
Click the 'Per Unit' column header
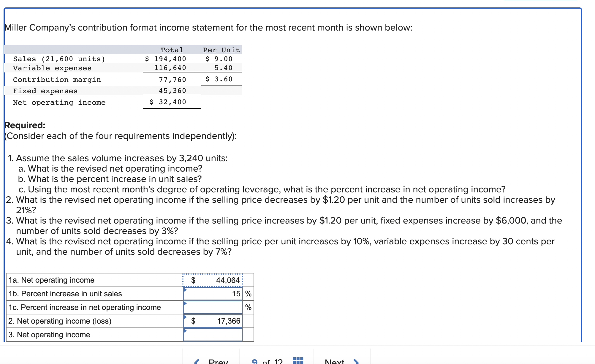[x=221, y=50]
